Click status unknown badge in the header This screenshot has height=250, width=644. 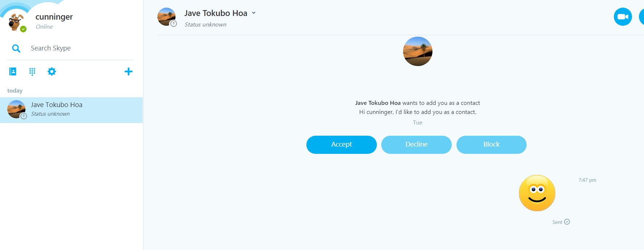pos(174,24)
